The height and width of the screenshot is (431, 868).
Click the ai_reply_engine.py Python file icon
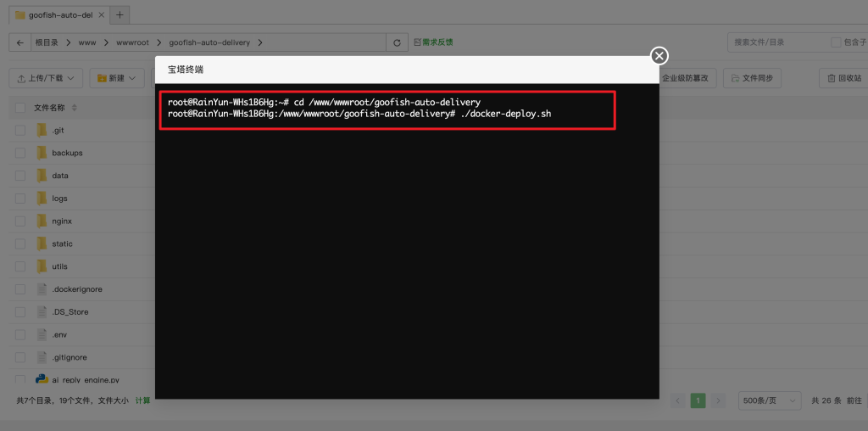pos(42,380)
